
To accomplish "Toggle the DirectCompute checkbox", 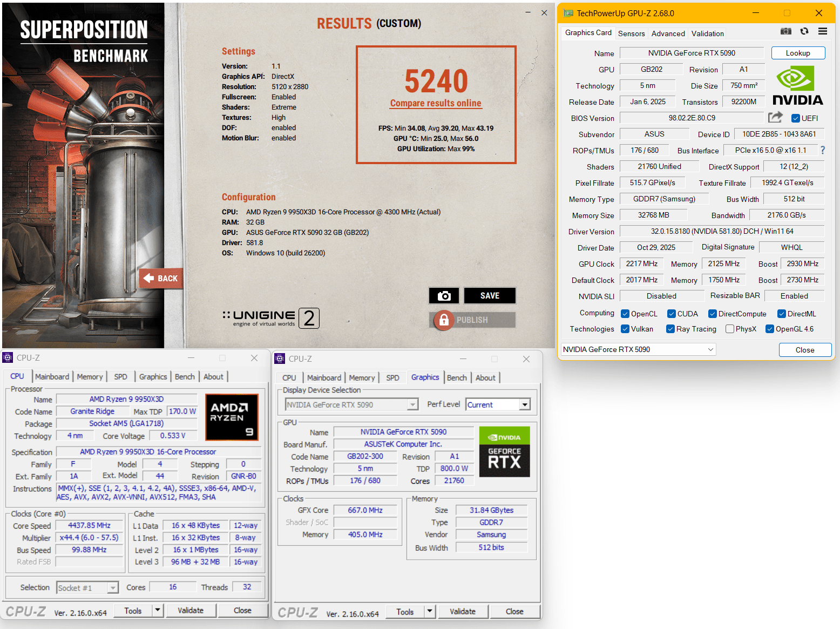I will [712, 314].
